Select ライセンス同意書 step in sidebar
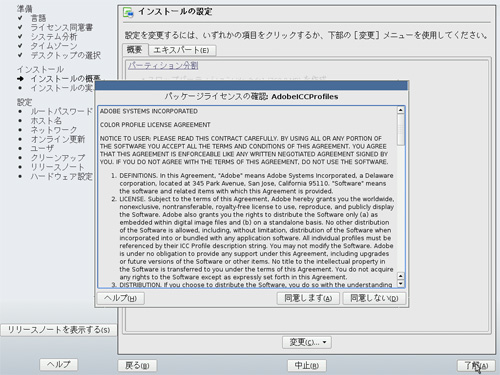The height and width of the screenshot is (375, 500). pyautogui.click(x=62, y=27)
